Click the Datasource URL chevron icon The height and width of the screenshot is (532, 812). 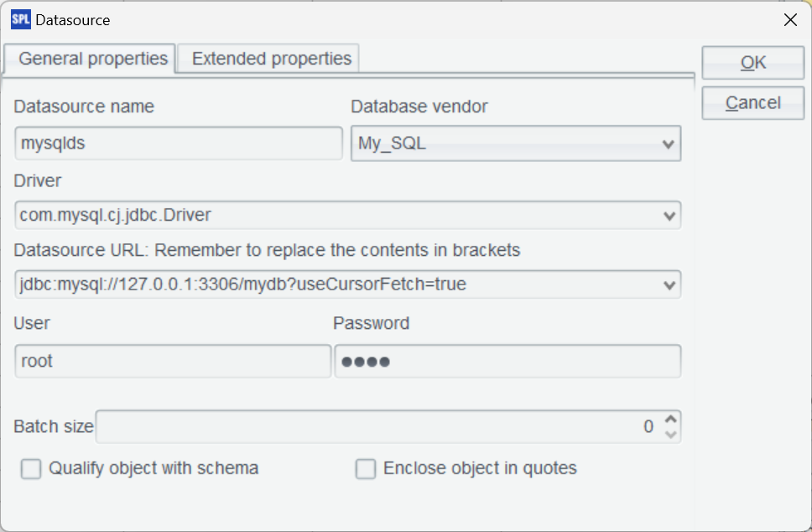[669, 284]
